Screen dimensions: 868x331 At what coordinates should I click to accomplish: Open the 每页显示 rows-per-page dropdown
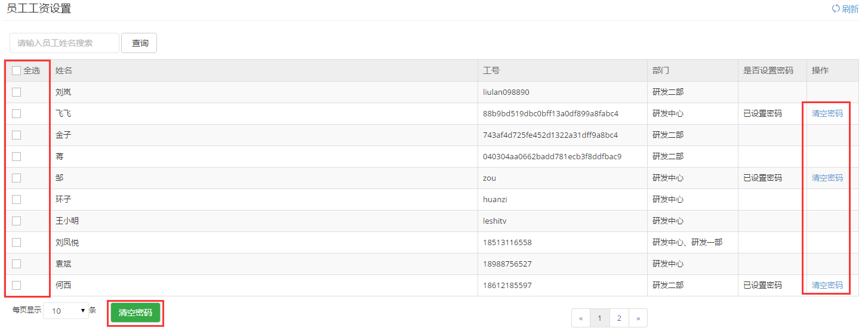[x=66, y=311]
